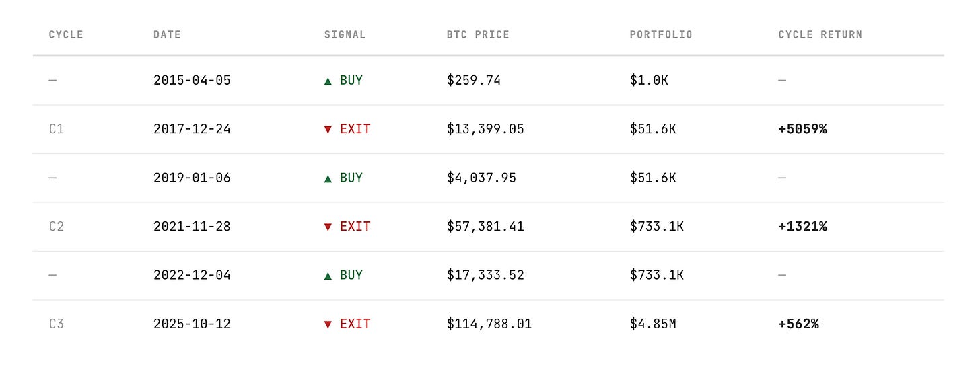Select the +562% cycle return value
Image resolution: width=980 pixels, height=378 pixels.
pyautogui.click(x=798, y=324)
